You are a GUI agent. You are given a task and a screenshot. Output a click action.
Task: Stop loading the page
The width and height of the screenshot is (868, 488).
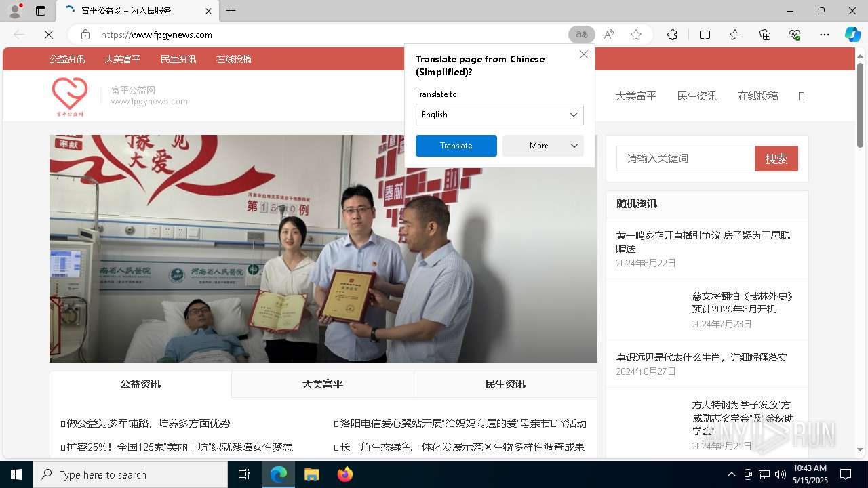[49, 35]
